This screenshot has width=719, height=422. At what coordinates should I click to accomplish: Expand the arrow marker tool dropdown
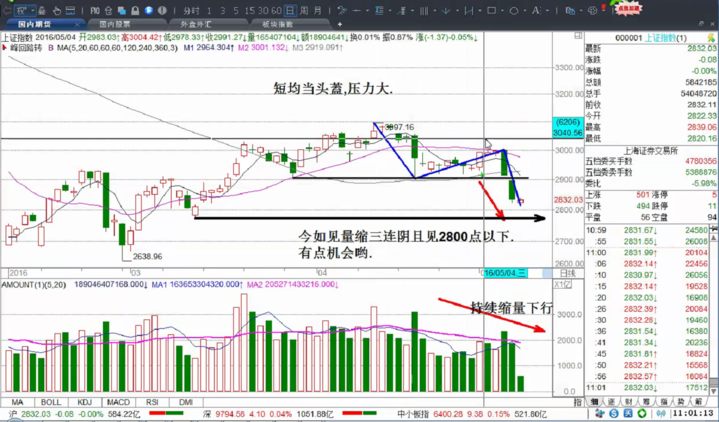pyautogui.click(x=457, y=11)
